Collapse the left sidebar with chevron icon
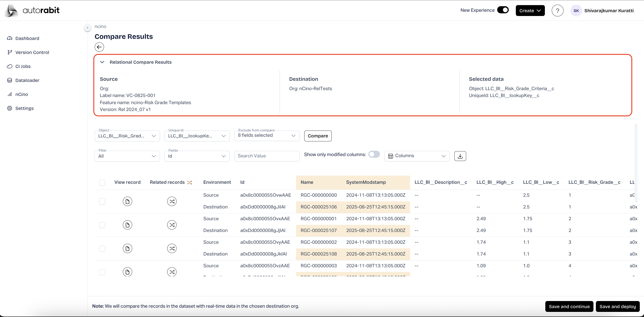The image size is (644, 317). click(88, 28)
